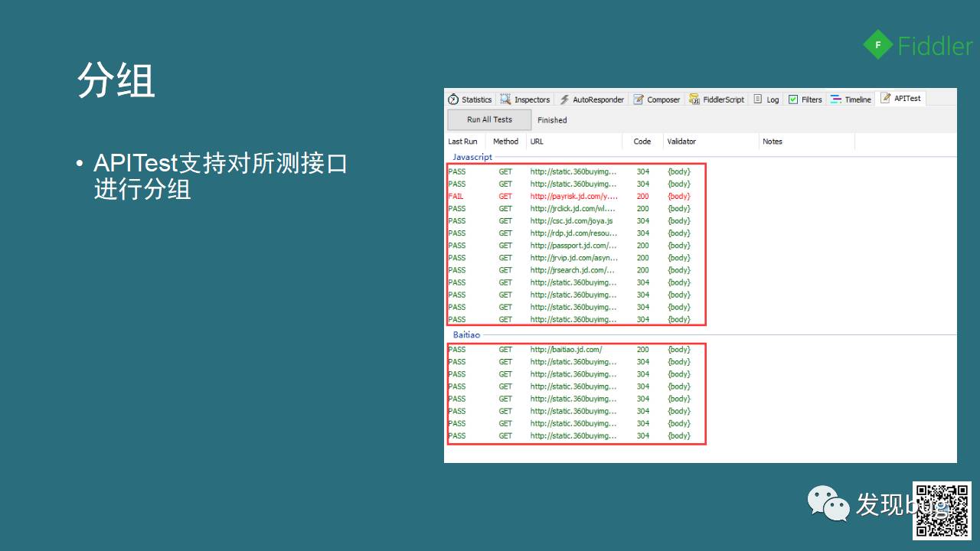Viewport: 980px width, 551px height.
Task: Sort by the Method column header
Action: (505, 142)
